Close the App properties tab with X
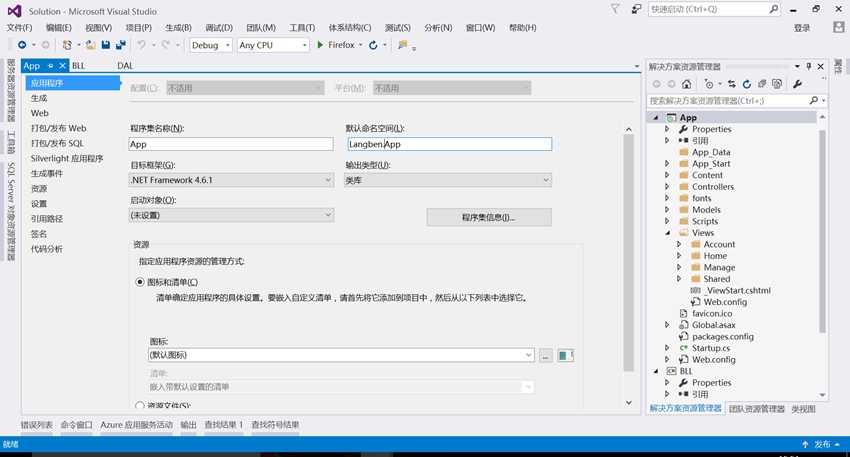The image size is (850, 457). click(x=62, y=66)
